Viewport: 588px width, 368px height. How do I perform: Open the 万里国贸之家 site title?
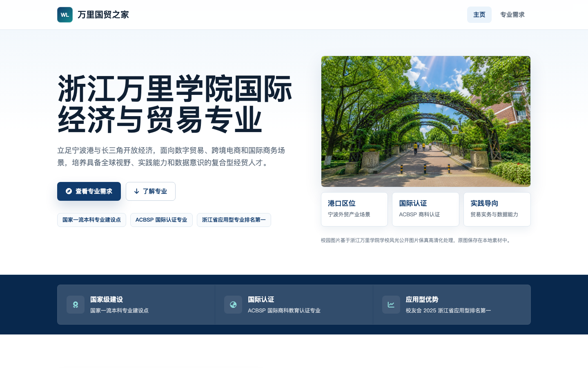pyautogui.click(x=103, y=15)
